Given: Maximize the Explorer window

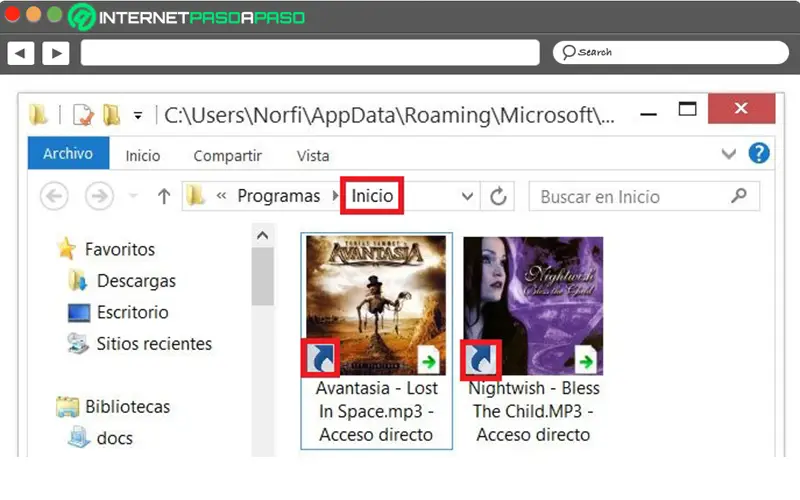Looking at the screenshot, I should (687, 109).
